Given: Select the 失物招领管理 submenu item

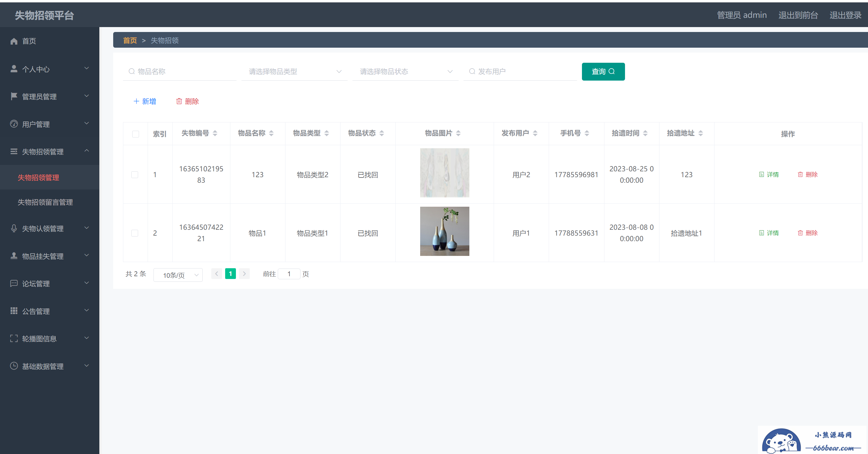Looking at the screenshot, I should click(x=50, y=177).
